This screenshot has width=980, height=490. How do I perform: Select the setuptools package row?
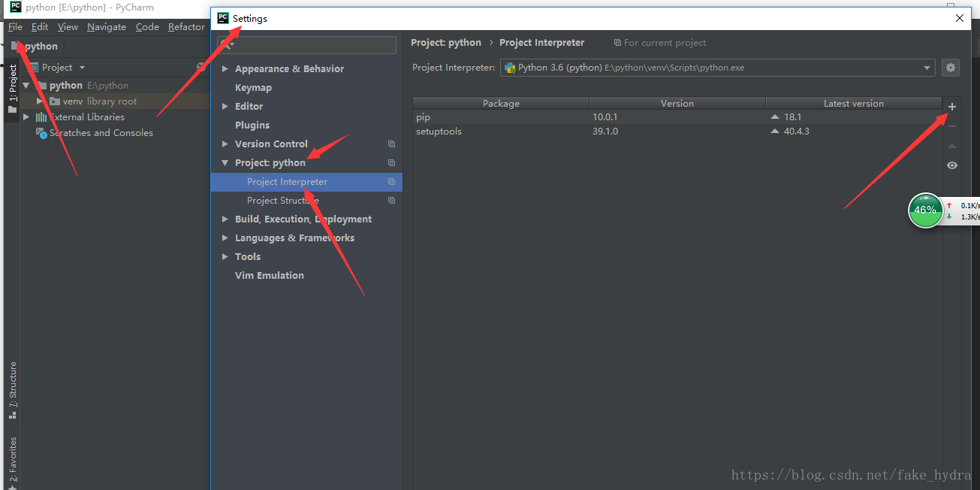(677, 131)
